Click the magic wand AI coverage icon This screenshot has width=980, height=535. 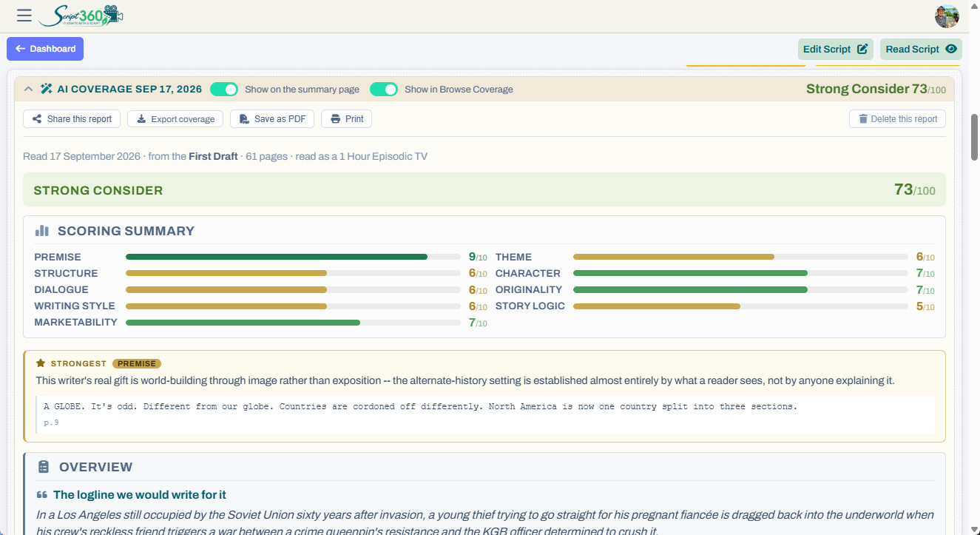(x=47, y=90)
